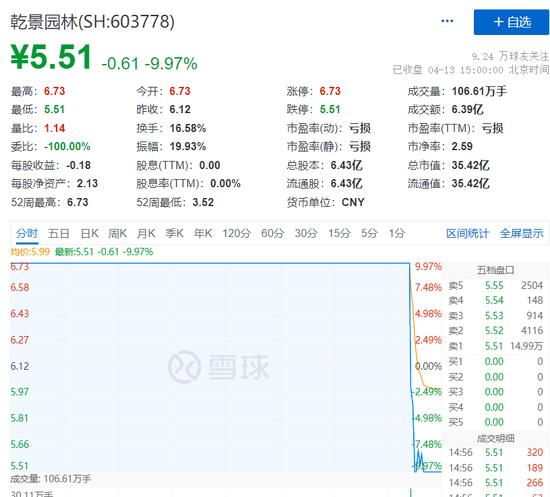This screenshot has width=550, height=497.
Task: Open the three-dot more options menu
Action: [x=447, y=21]
